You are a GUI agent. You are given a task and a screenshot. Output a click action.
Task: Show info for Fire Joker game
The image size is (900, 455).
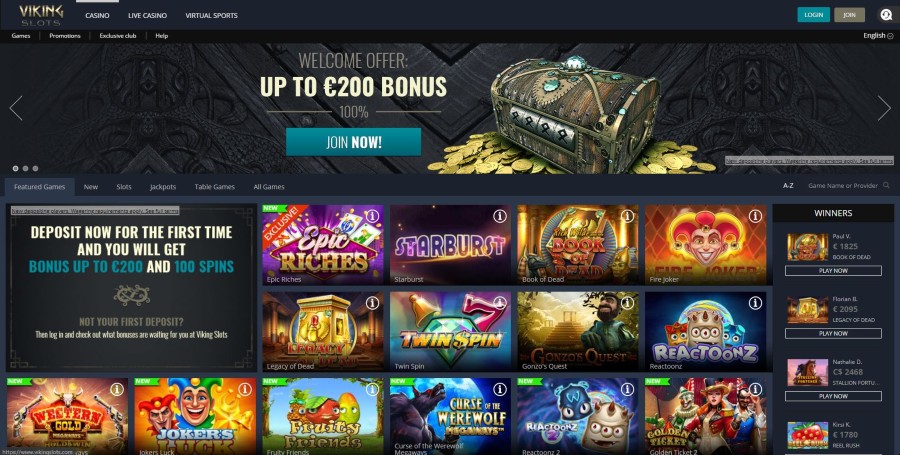click(755, 216)
